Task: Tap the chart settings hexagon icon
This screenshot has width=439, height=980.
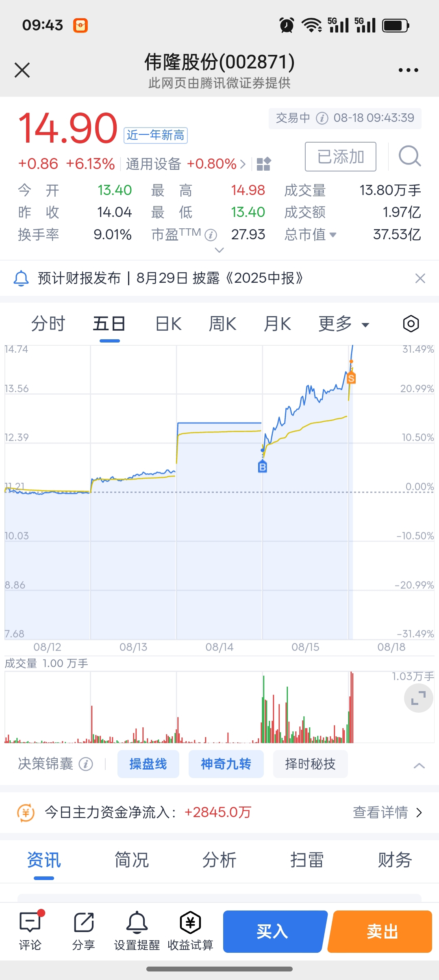Action: click(x=411, y=324)
